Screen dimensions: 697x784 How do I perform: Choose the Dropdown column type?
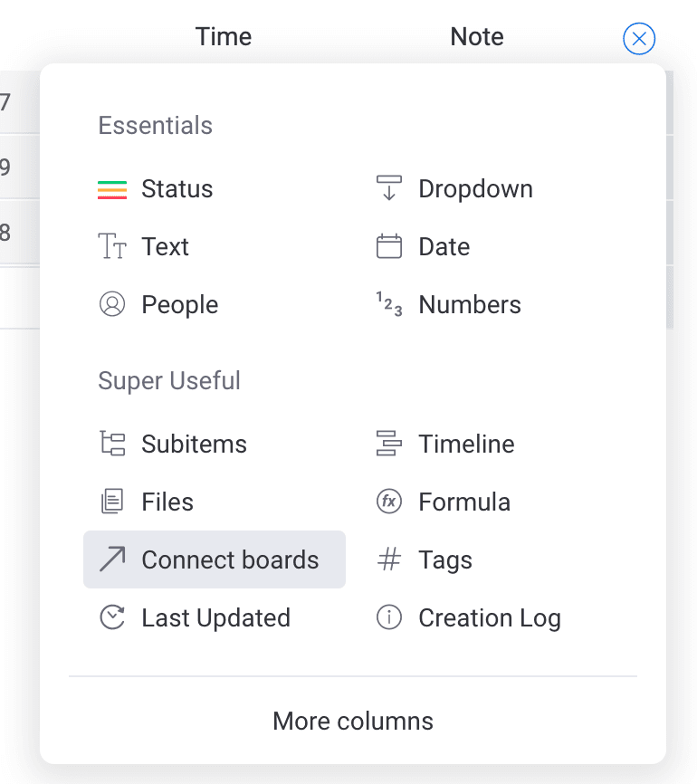(475, 189)
